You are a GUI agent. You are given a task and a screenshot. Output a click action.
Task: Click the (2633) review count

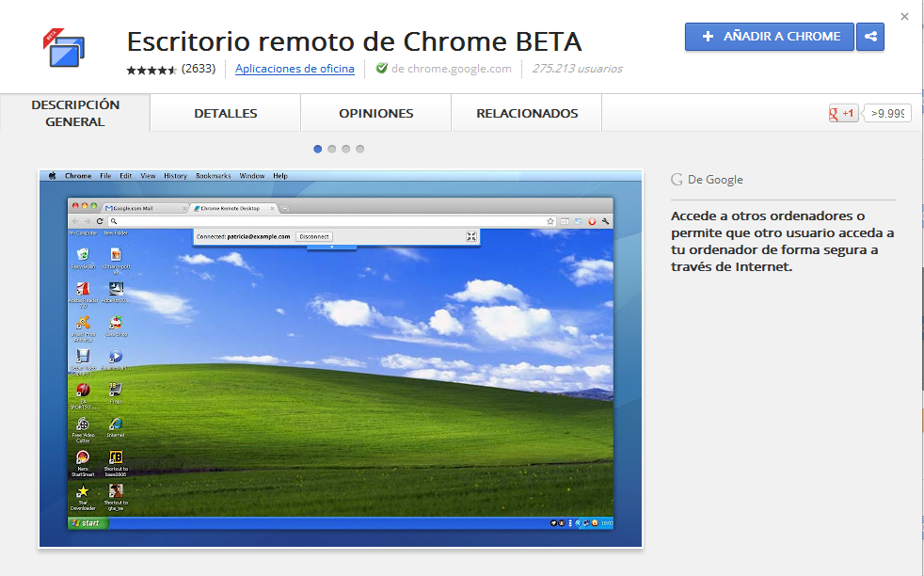(x=199, y=69)
